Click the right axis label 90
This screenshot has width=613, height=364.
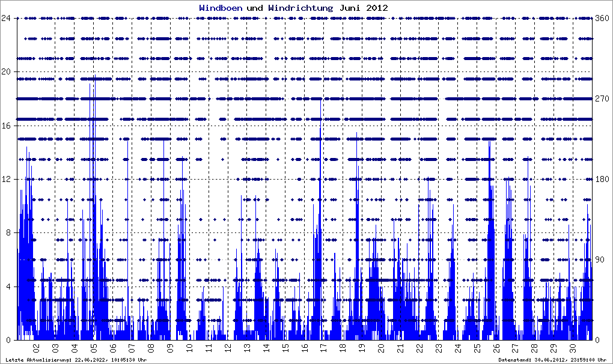600,259
